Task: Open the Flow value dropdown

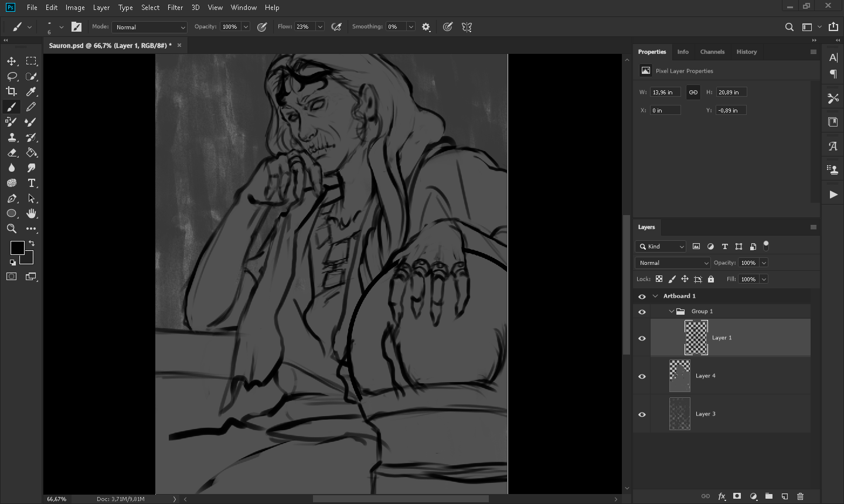Action: [x=320, y=27]
